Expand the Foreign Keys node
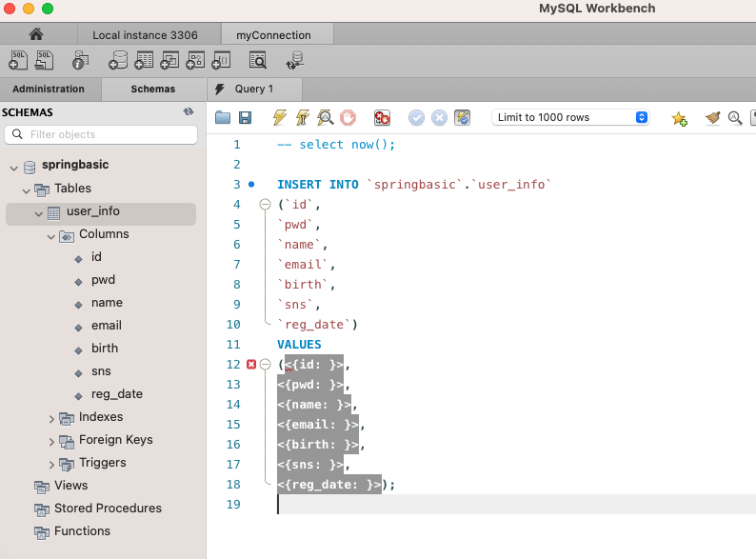756x559 pixels. click(51, 442)
